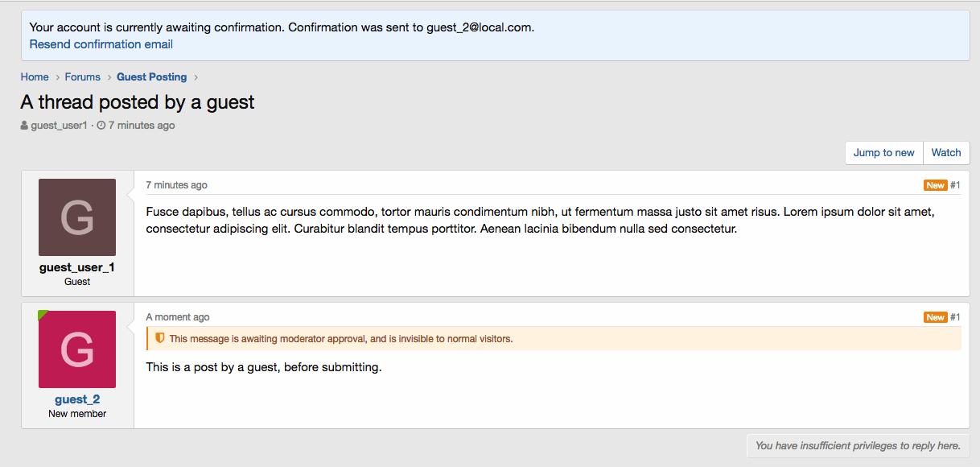The image size is (980, 467).
Task: Open the guest_2 username profile link
Action: click(x=77, y=399)
